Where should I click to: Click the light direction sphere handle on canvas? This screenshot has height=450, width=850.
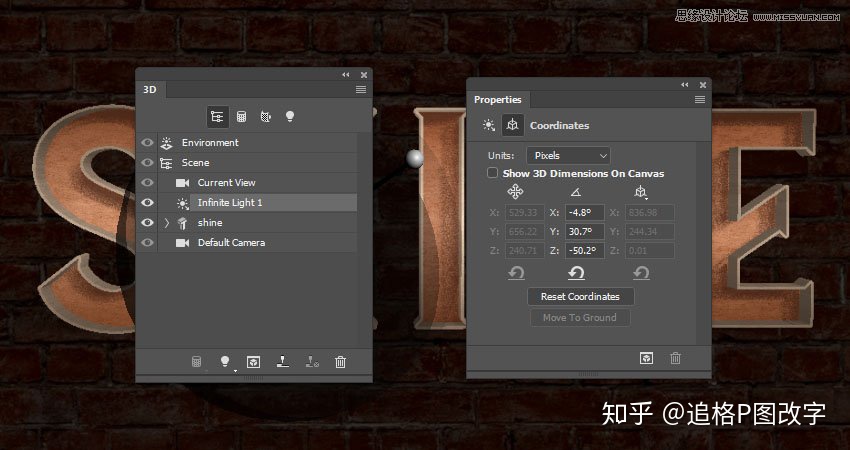415,158
